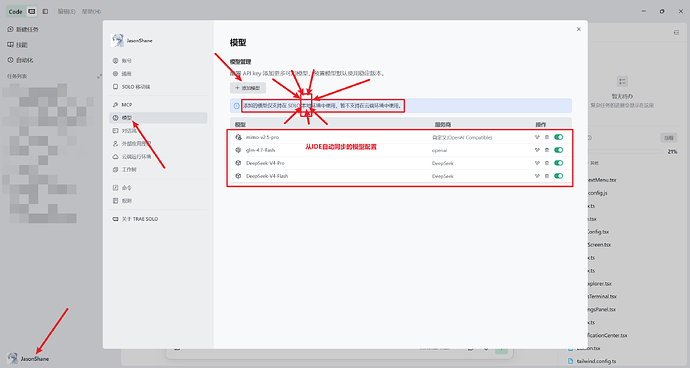Enable or disable the mimo-v2.5-pro model toggle
690x368 pixels.
click(x=558, y=137)
